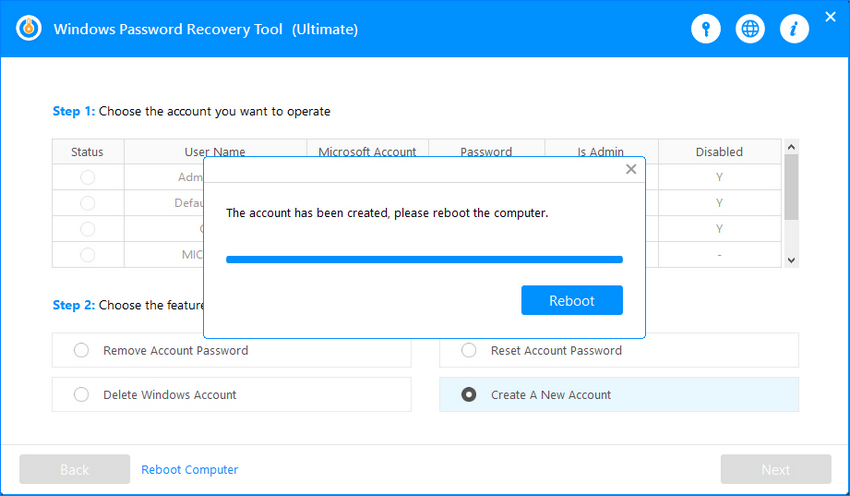
Task: Select Remove Account Password option
Action: [x=231, y=350]
